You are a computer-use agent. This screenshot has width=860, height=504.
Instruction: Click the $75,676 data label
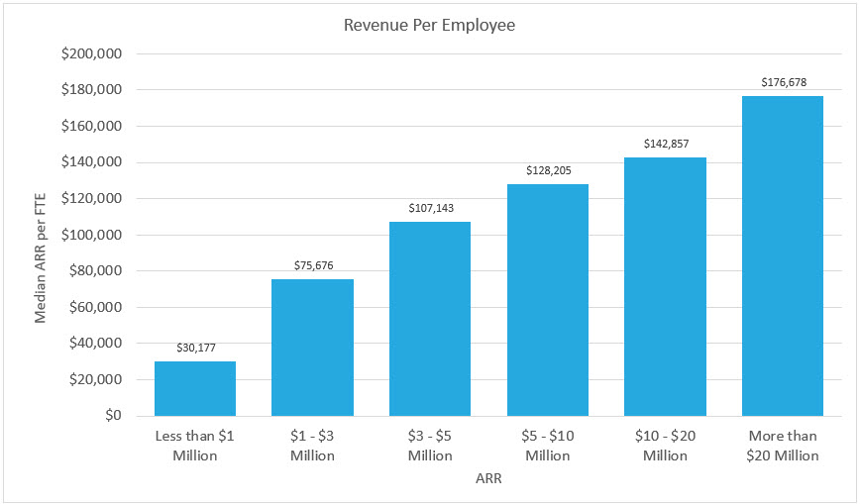click(x=313, y=265)
